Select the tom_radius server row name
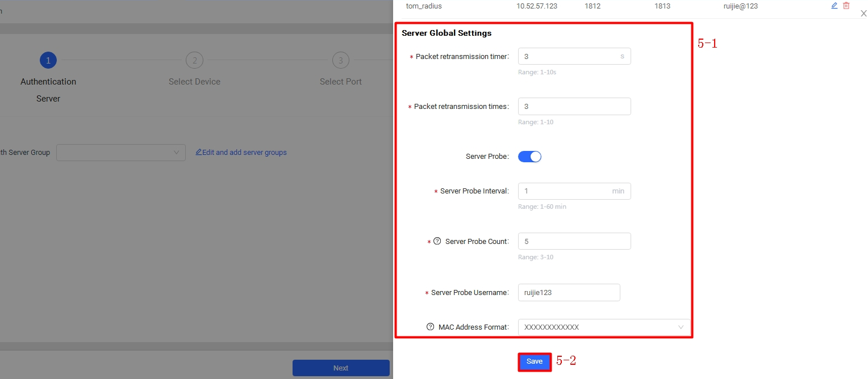Screen dimensions: 868x379 pos(424,6)
